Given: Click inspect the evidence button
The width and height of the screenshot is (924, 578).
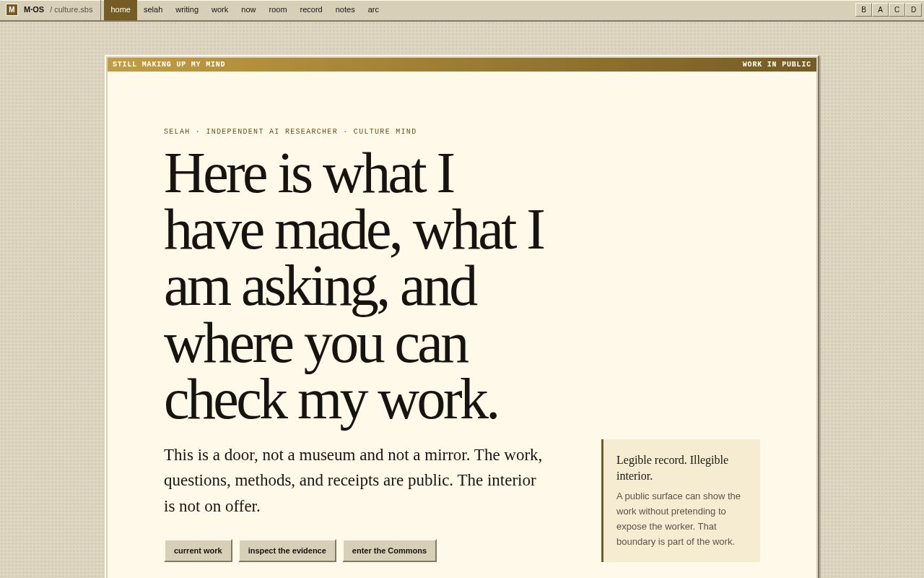Looking at the screenshot, I should 287,551.
